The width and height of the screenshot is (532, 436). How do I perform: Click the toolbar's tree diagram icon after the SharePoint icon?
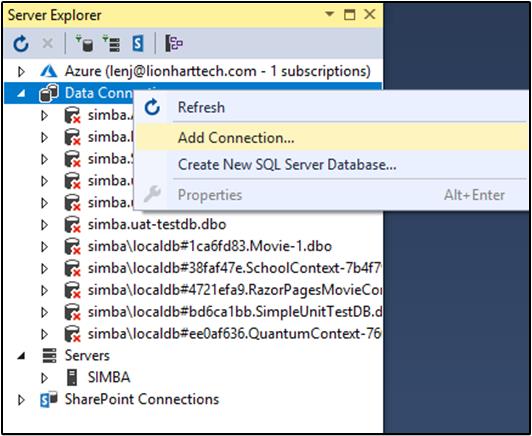pyautogui.click(x=174, y=43)
